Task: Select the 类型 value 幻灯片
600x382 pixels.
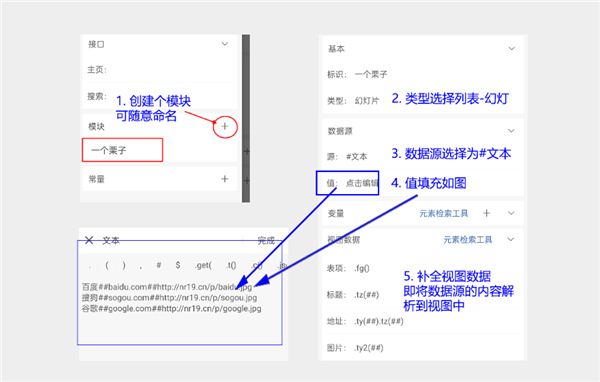Action: [x=367, y=101]
